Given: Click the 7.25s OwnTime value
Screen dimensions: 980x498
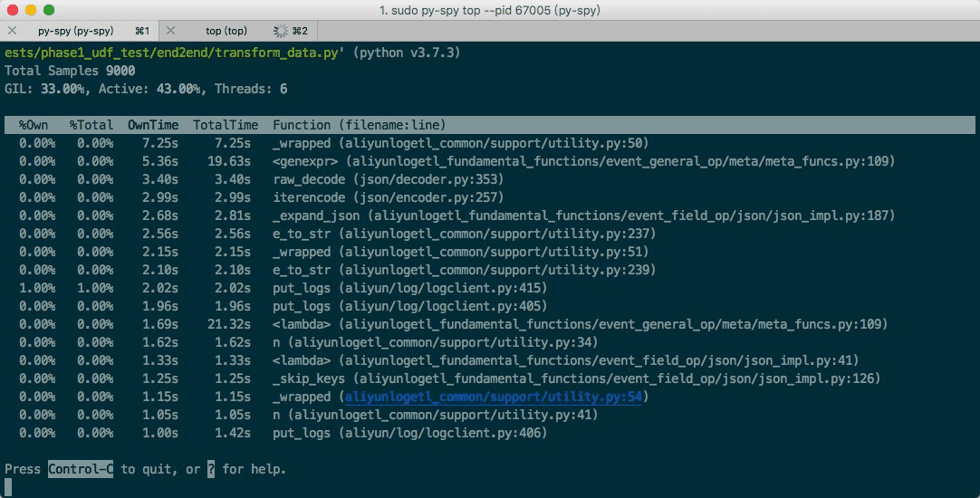Looking at the screenshot, I should (160, 143).
